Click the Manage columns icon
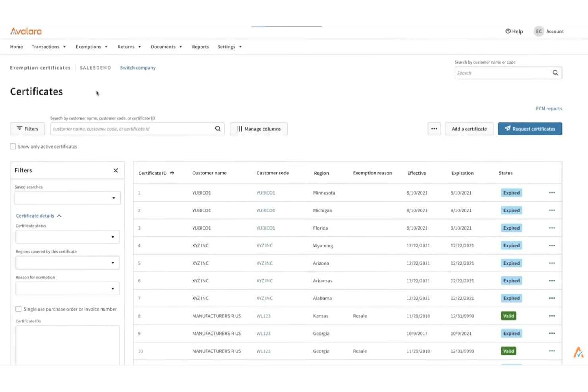The image size is (588, 392). tap(240, 129)
